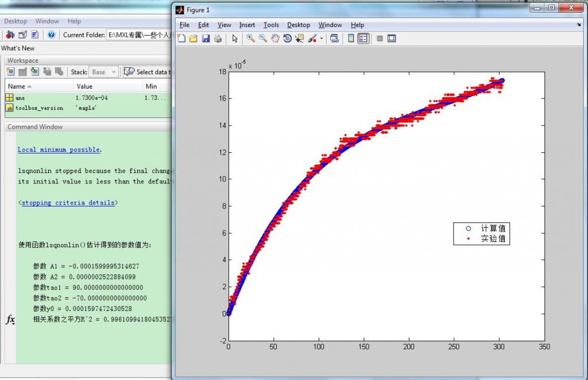Viewport: 588px width, 380px height.
Task: Open View menu in Figure 1
Action: 225,25
